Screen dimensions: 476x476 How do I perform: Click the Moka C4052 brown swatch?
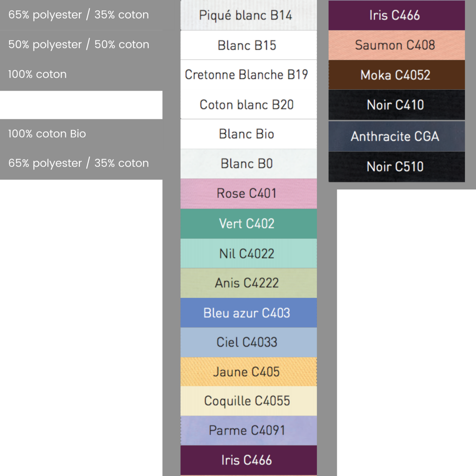coord(397,75)
